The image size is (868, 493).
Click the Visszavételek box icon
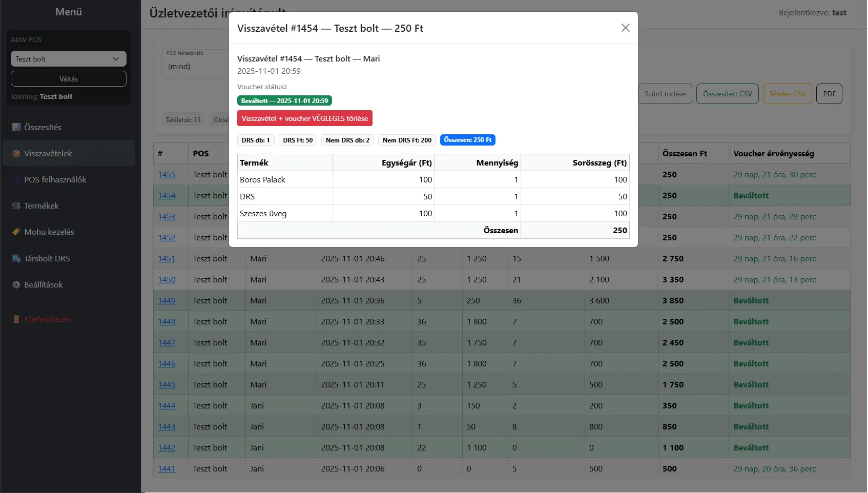(16, 153)
